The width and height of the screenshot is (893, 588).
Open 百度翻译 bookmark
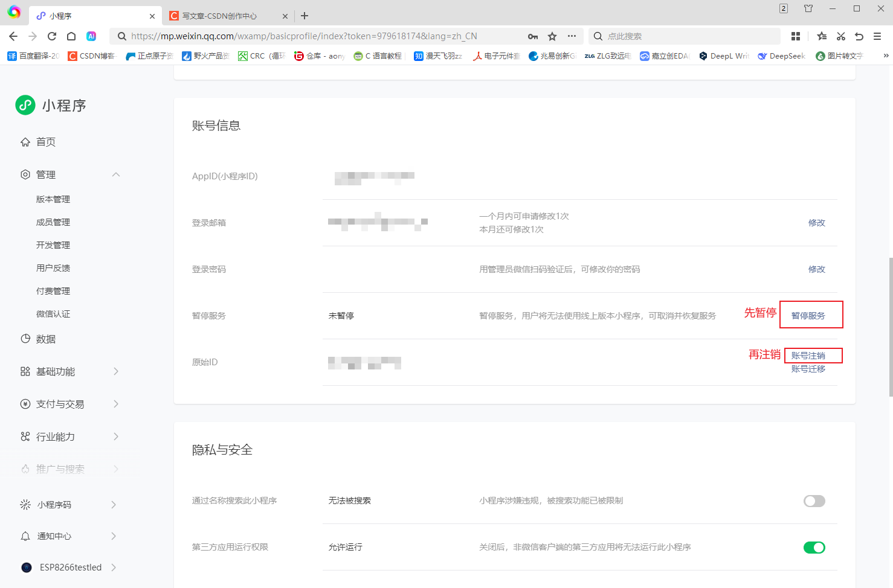tap(34, 56)
